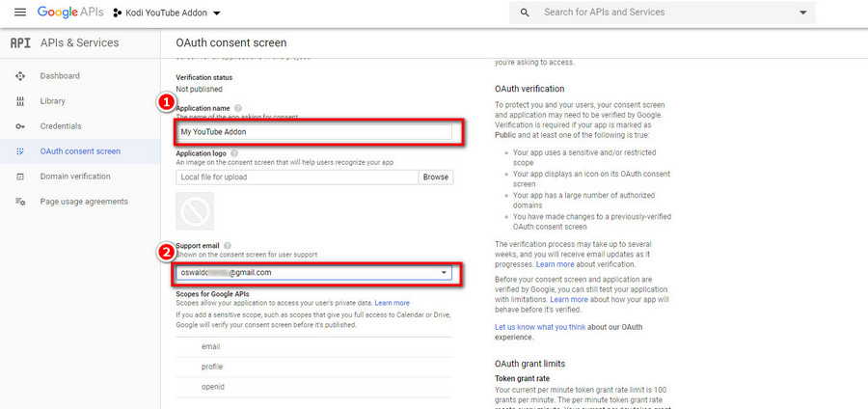This screenshot has height=409, width=868.
Task: Click the Page usage agreements icon
Action: (x=20, y=202)
